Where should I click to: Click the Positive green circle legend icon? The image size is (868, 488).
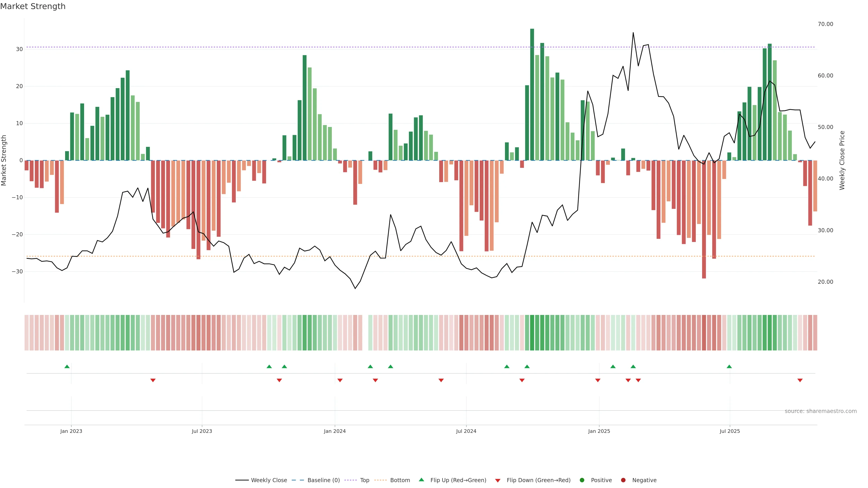(582, 480)
